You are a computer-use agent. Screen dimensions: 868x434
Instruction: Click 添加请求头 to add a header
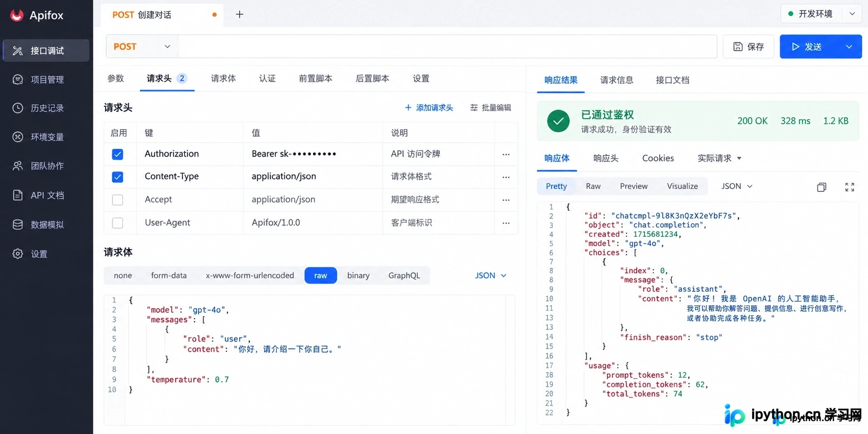429,108
